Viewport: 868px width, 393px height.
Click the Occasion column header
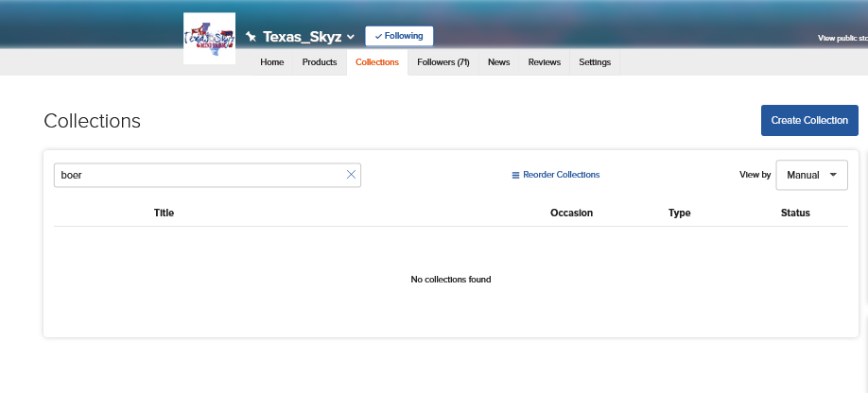tap(571, 213)
